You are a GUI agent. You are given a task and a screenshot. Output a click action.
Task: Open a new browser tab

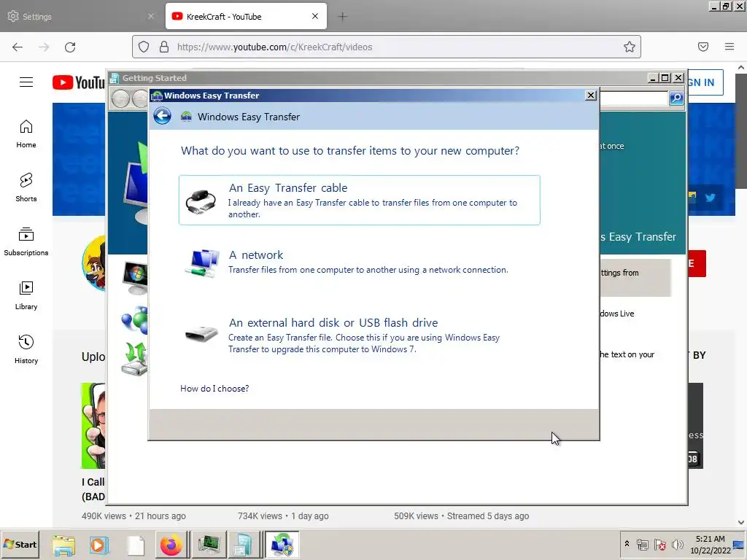343,17
